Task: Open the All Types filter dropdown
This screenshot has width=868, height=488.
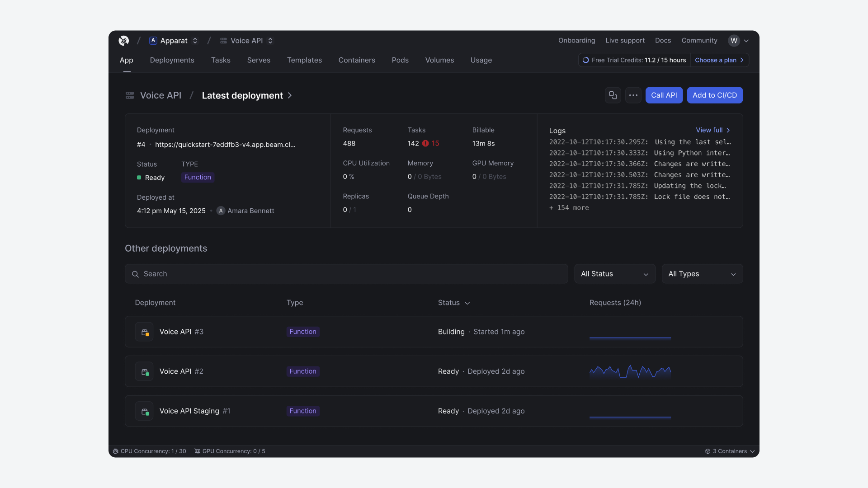Action: click(702, 274)
